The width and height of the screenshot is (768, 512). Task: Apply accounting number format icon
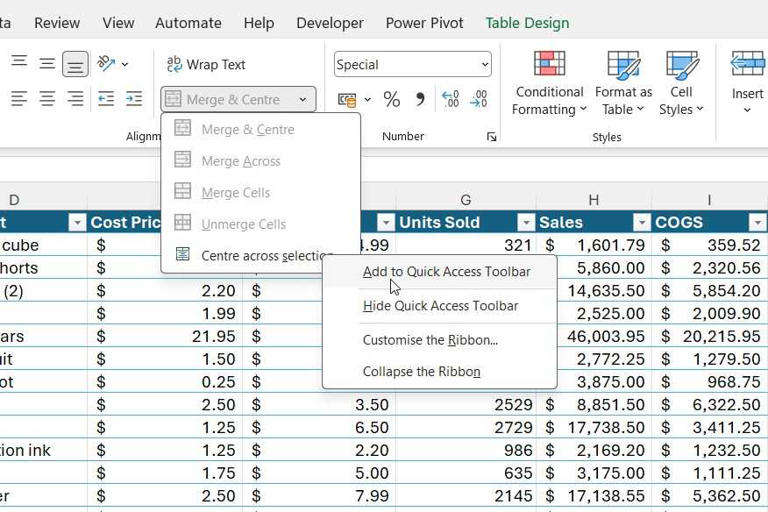tap(347, 100)
